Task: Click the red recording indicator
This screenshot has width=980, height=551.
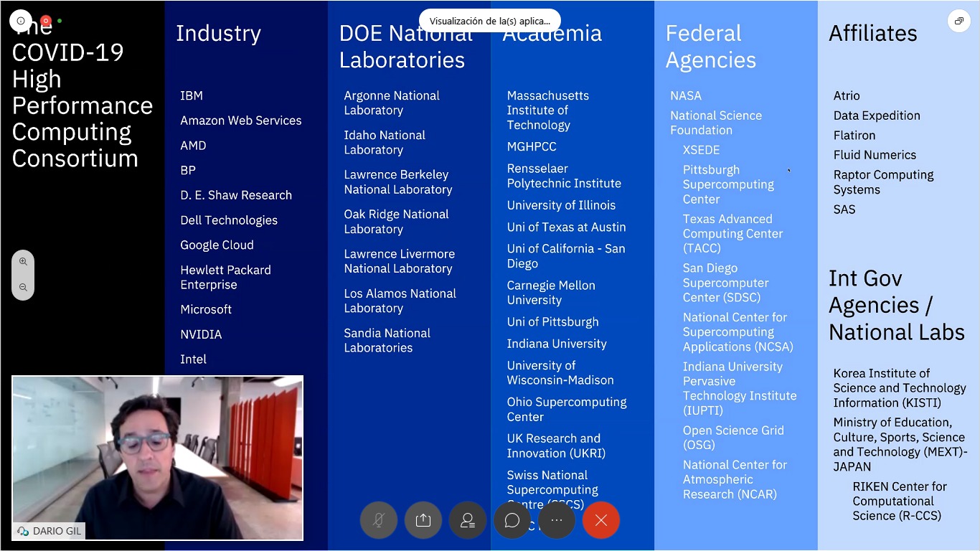Action: (46, 21)
